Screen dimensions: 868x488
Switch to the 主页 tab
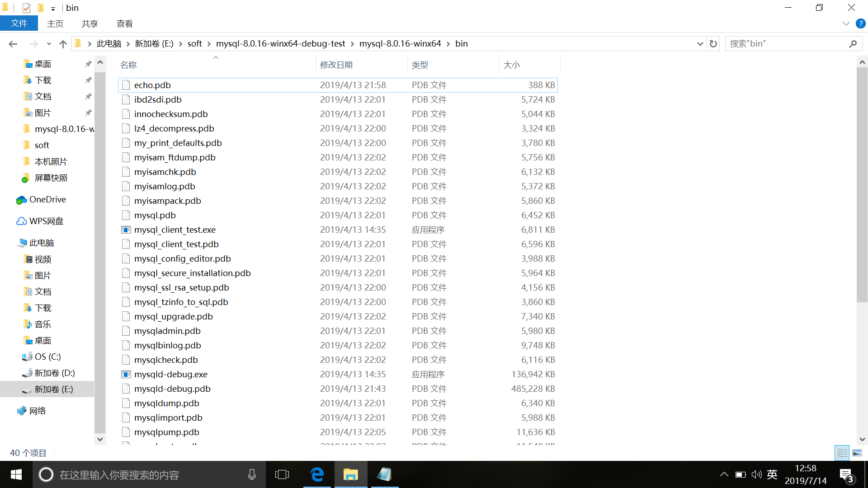[x=55, y=23]
